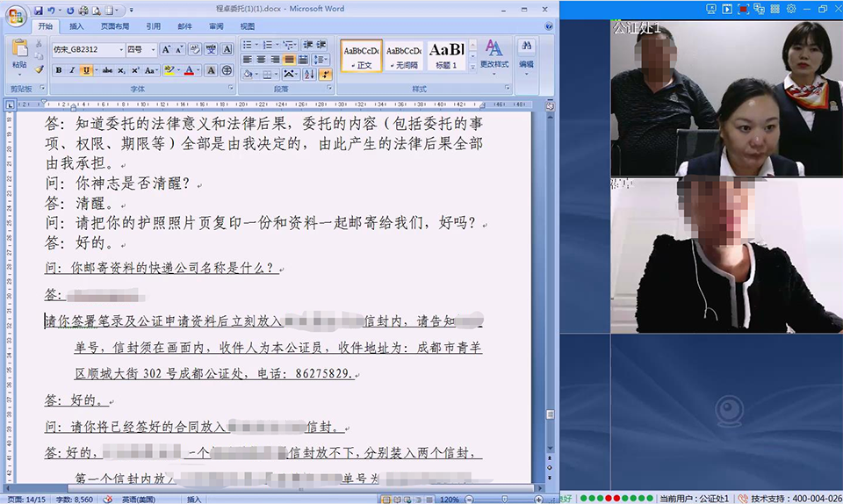
Task: Open 邮件 ribbon tab
Action: pyautogui.click(x=185, y=26)
